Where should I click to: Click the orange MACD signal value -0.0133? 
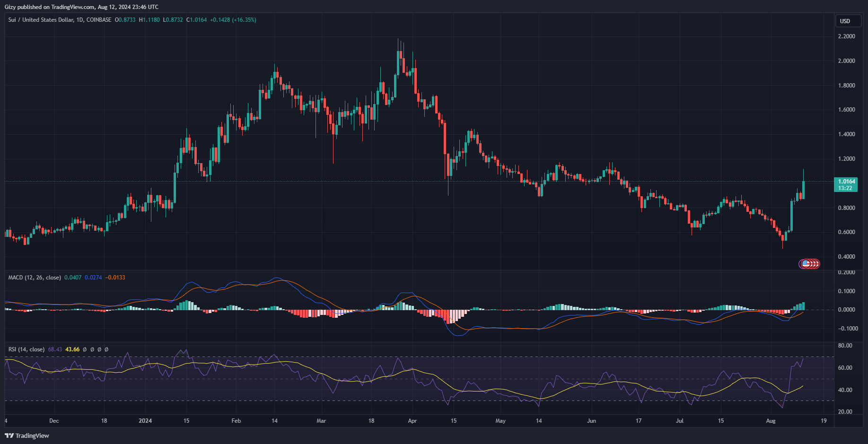tap(115, 278)
